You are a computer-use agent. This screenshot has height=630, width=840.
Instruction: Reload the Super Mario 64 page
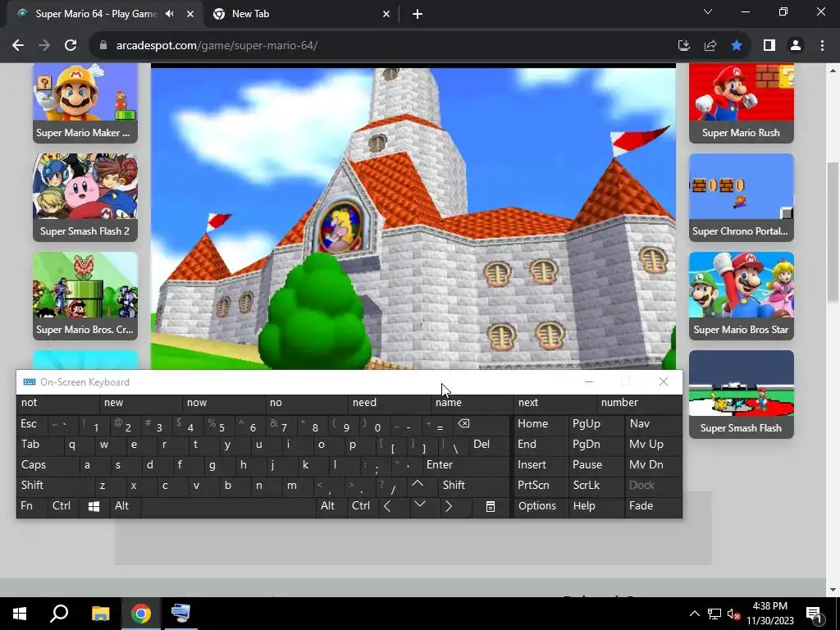(x=71, y=46)
